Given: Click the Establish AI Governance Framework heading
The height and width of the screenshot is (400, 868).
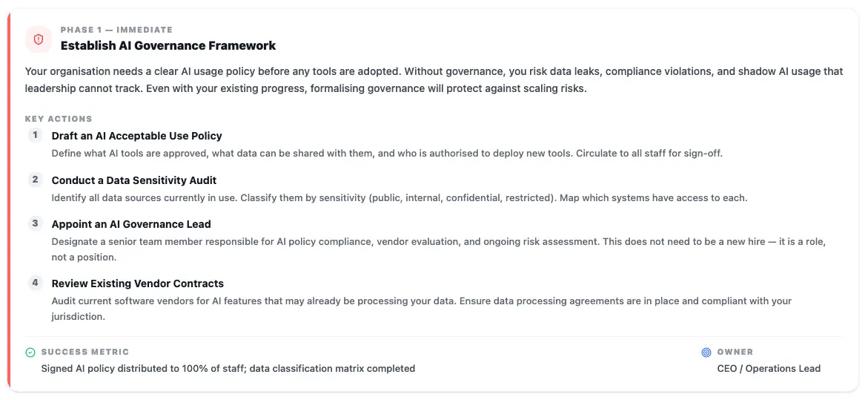Looking at the screenshot, I should point(168,45).
